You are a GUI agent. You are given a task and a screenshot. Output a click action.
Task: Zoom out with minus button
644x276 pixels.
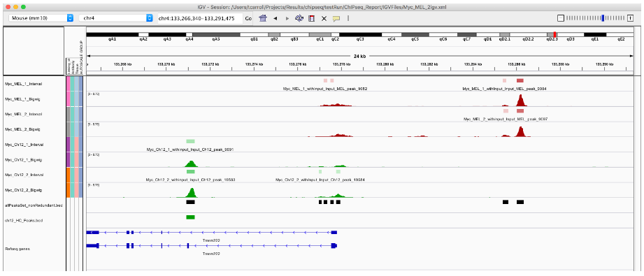[x=561, y=18]
